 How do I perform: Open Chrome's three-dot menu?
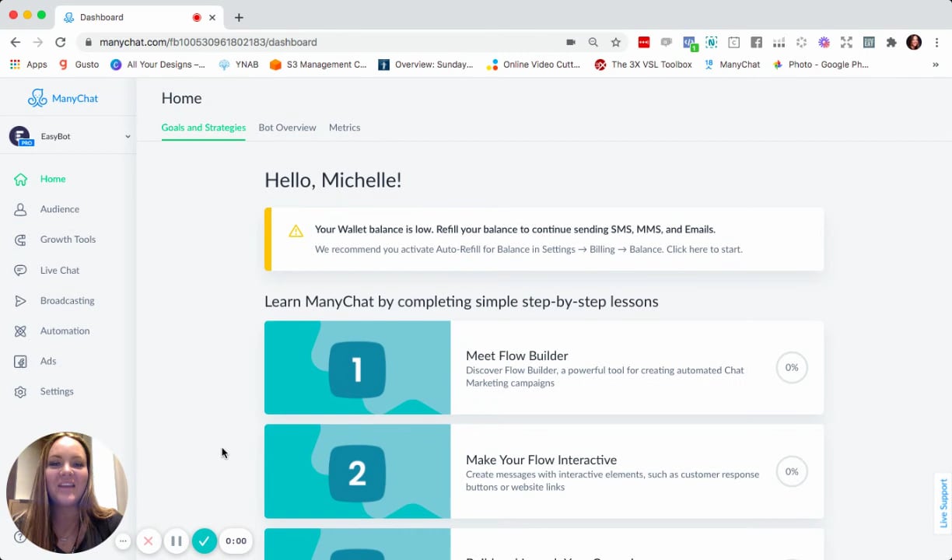tap(937, 42)
